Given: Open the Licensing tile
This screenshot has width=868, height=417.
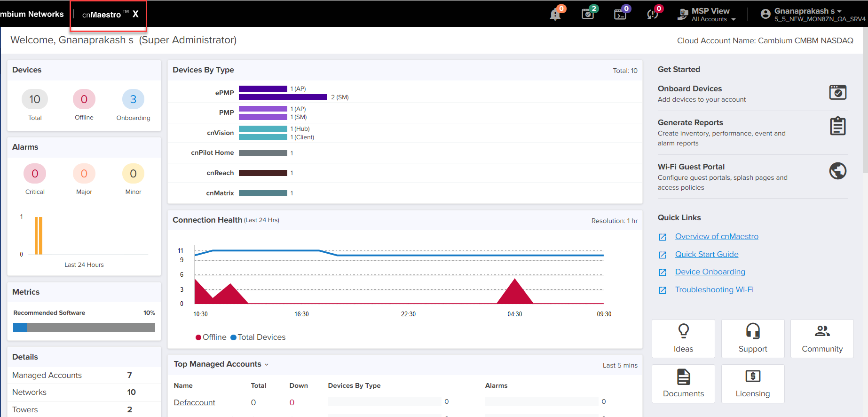Looking at the screenshot, I should (x=752, y=384).
